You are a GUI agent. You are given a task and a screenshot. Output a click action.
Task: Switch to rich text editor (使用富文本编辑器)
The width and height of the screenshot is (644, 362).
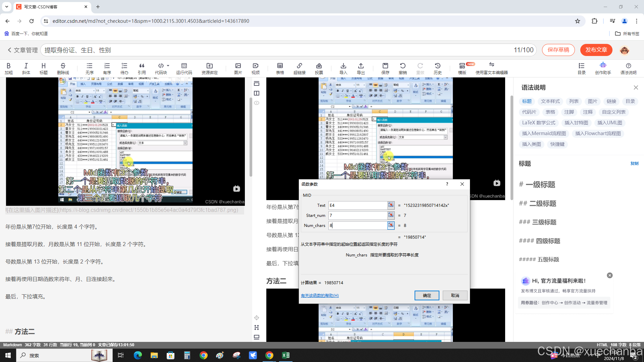click(x=491, y=68)
